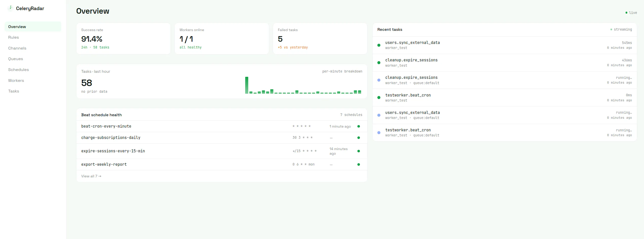This screenshot has width=644, height=239.
Task: Click status dot of expire-sessions-every-15-min
Action: 358,151
